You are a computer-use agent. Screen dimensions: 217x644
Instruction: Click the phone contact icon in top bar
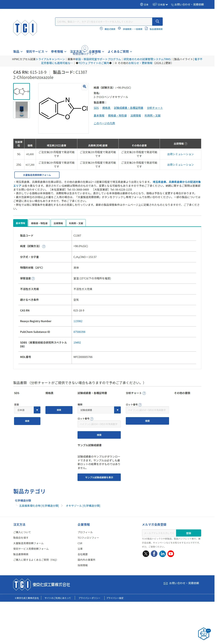pyautogui.click(x=172, y=5)
